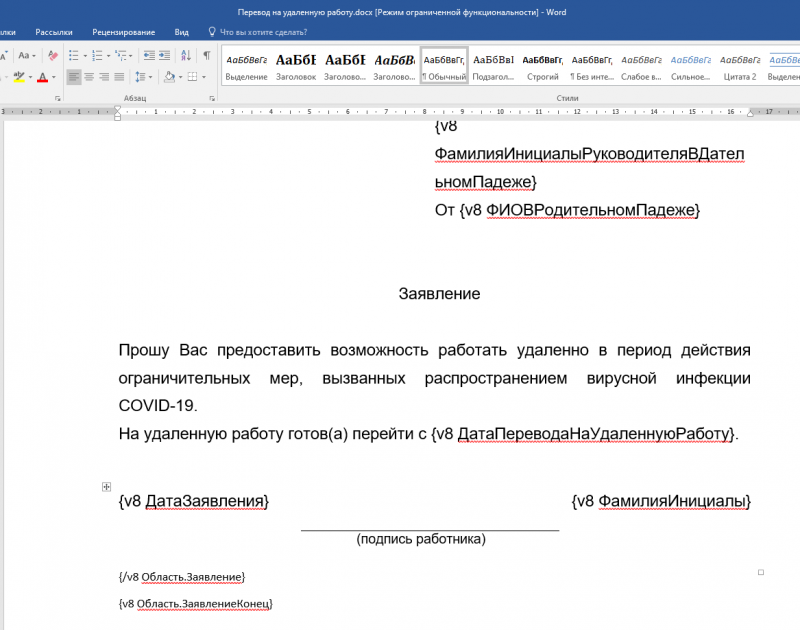Image resolution: width=800 pixels, height=630 pixels.
Task: Toggle left text alignment
Action: (74, 77)
